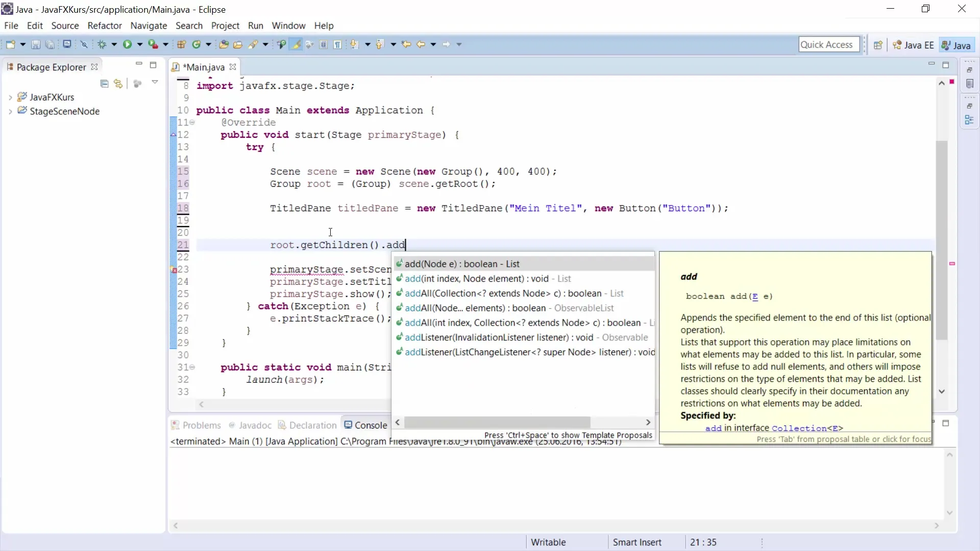Open dropdown next to New Class icon
The width and height of the screenshot is (980, 551).
208,44
